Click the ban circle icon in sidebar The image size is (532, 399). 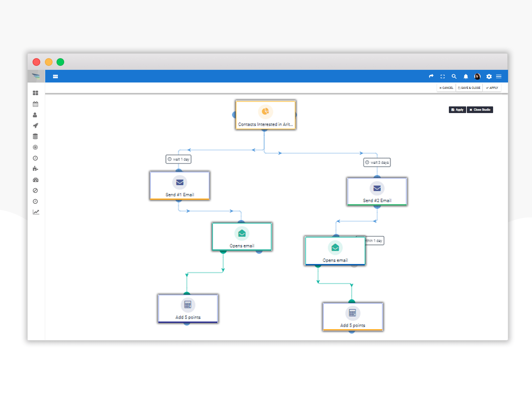(x=35, y=191)
